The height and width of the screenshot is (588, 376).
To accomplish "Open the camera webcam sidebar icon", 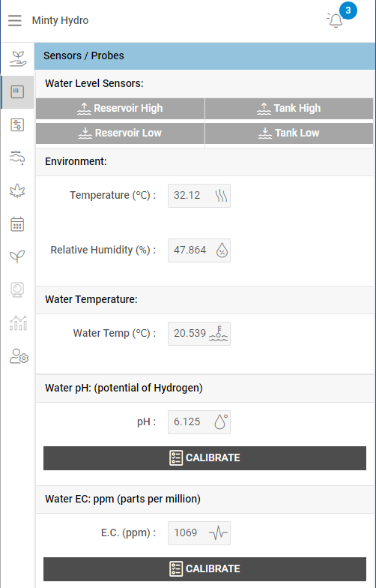I will pyautogui.click(x=18, y=289).
